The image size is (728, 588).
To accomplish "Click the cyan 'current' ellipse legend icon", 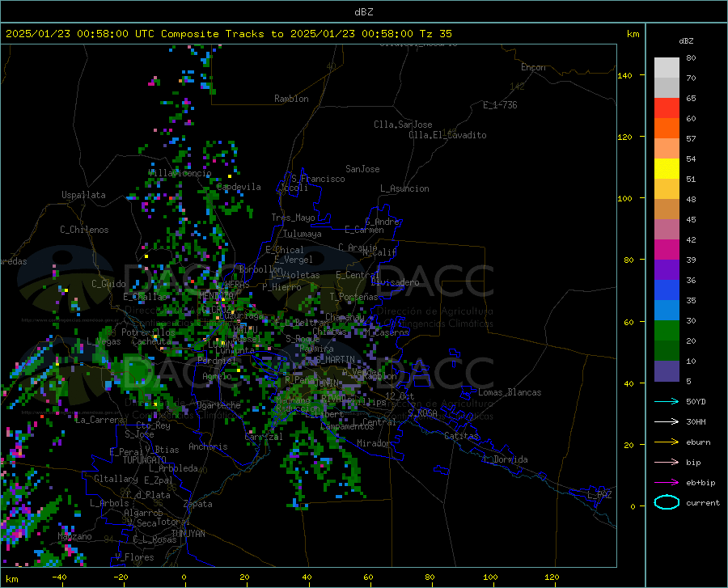I will point(667,502).
